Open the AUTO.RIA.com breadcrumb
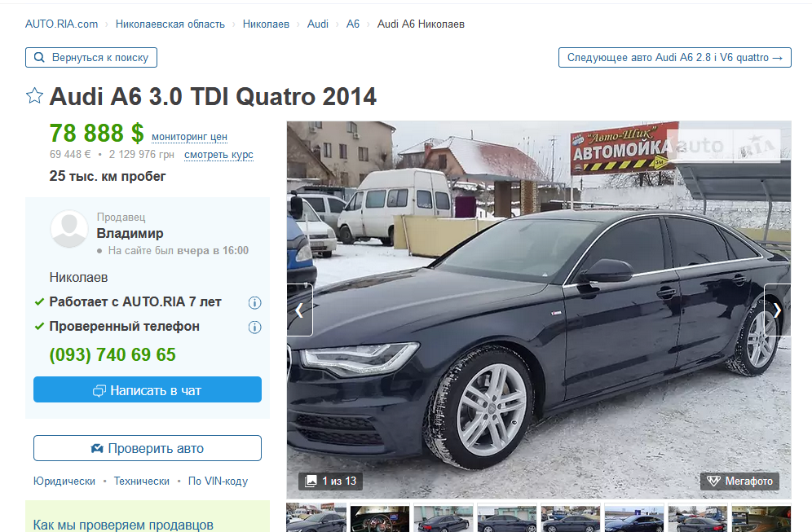 click(x=62, y=24)
